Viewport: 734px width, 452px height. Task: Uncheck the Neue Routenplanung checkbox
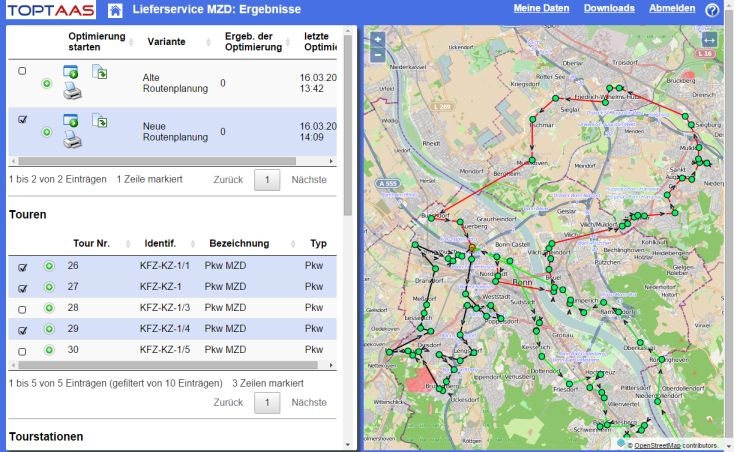tap(22, 119)
